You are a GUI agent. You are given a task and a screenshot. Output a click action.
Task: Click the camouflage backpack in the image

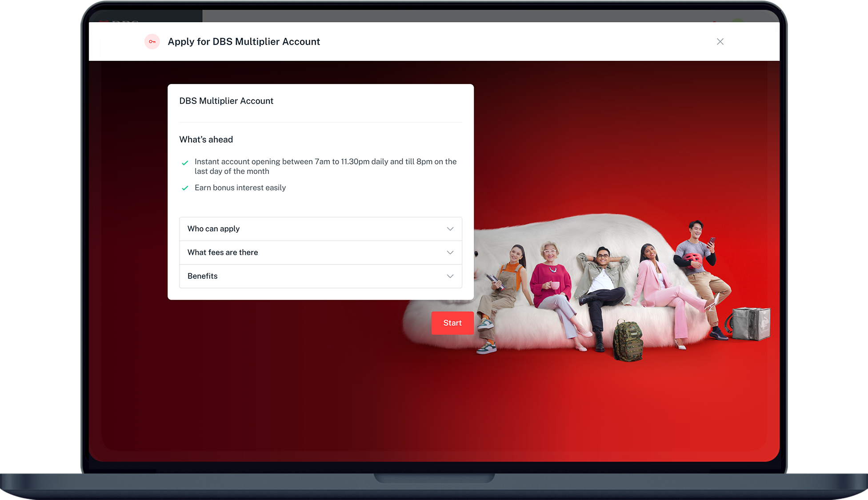coord(628,340)
